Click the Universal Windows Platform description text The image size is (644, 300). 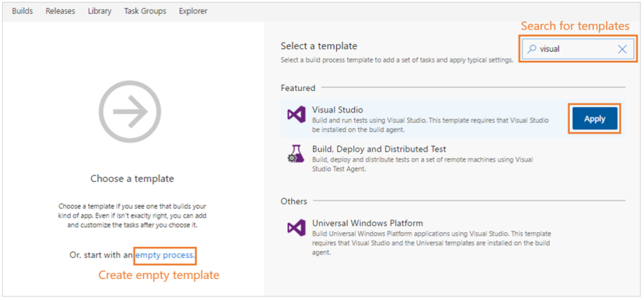point(432,243)
